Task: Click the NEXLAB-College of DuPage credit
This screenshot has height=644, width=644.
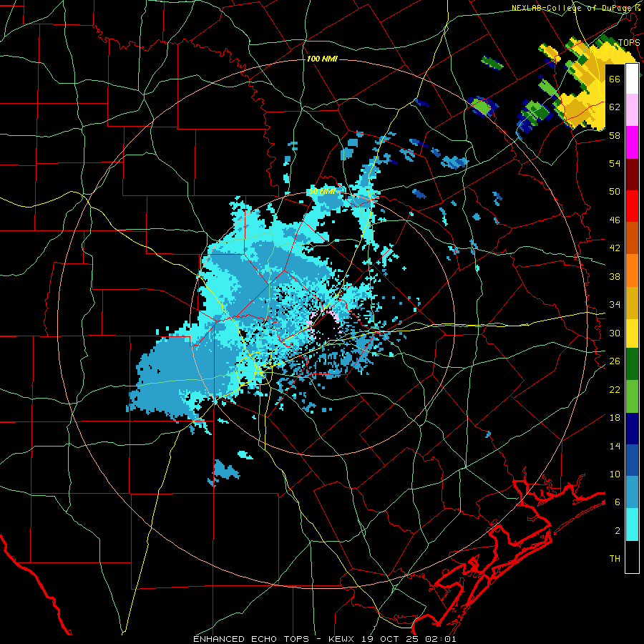Action: [576, 8]
